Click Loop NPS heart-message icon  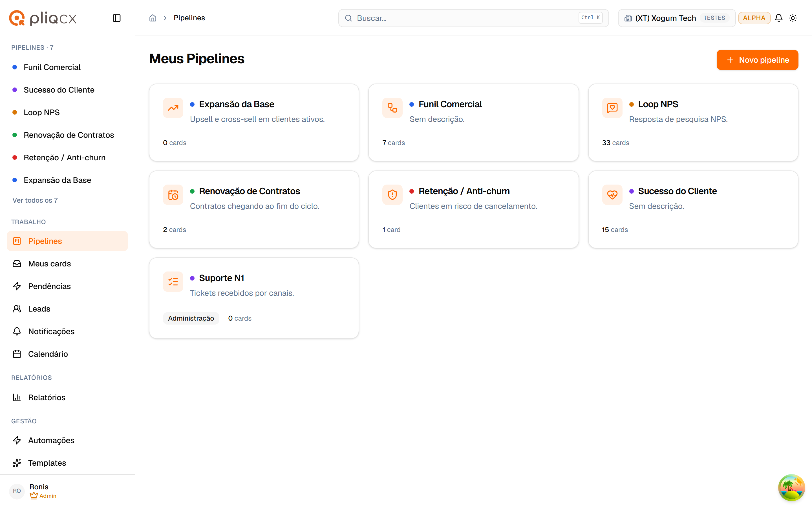click(x=612, y=108)
